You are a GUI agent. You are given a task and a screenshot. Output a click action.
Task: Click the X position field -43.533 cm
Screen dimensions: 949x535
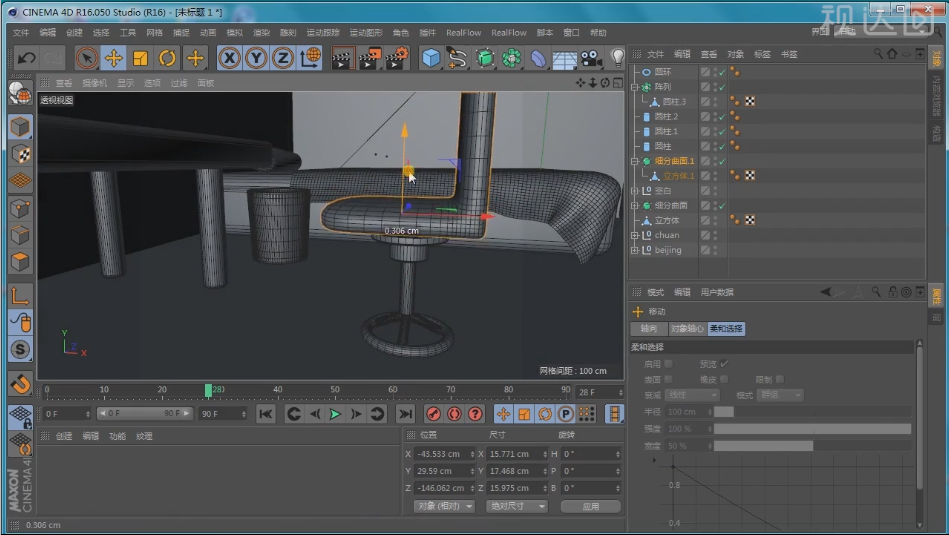coord(442,454)
